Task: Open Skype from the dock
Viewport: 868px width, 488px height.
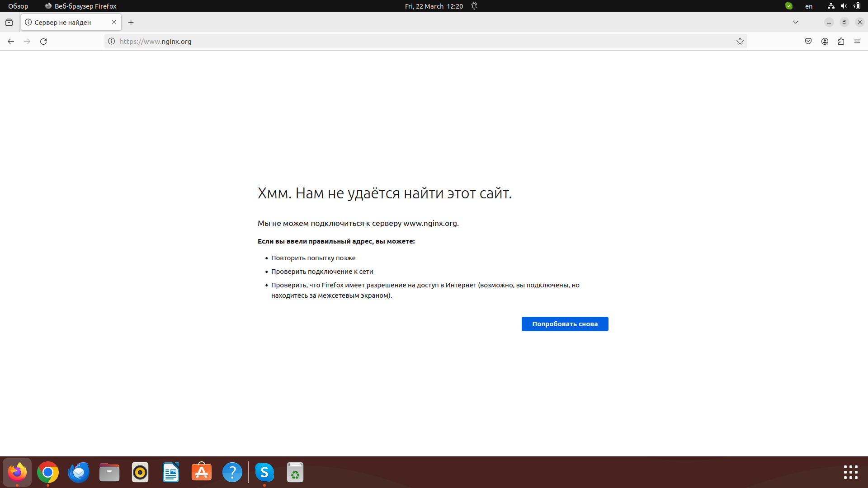Action: pos(264,472)
